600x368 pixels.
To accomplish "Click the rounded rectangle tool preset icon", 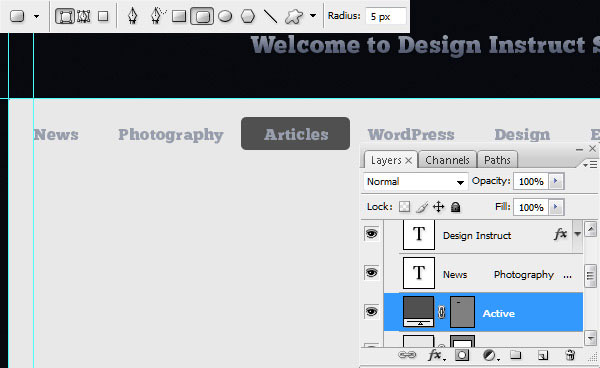I will (17, 16).
